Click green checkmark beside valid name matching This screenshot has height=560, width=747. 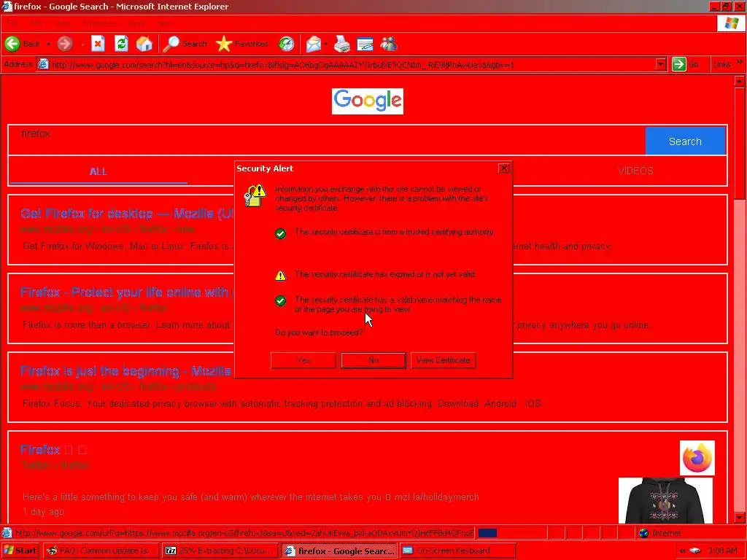click(x=281, y=301)
